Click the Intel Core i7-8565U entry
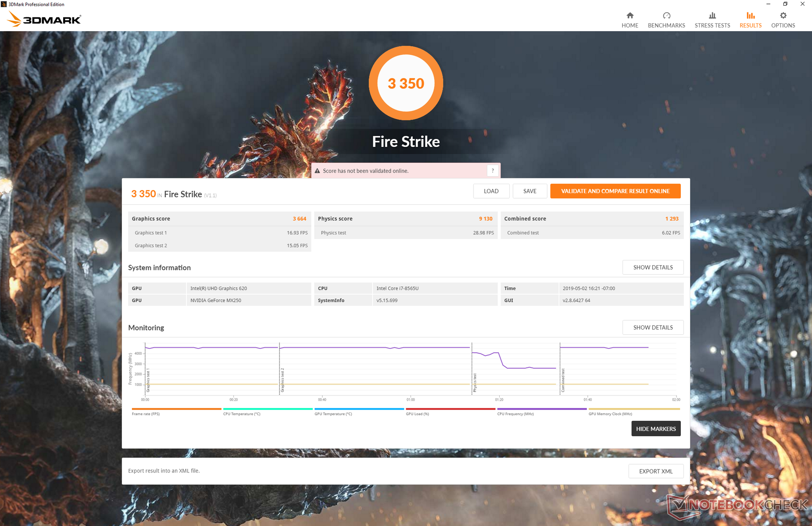812x526 pixels. [x=397, y=288]
